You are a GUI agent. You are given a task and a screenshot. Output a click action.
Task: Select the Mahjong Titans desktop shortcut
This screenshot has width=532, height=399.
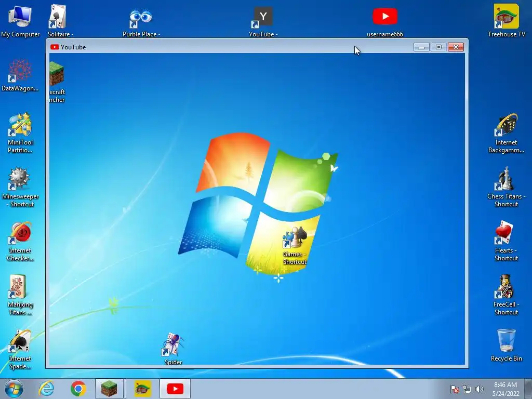click(x=20, y=295)
